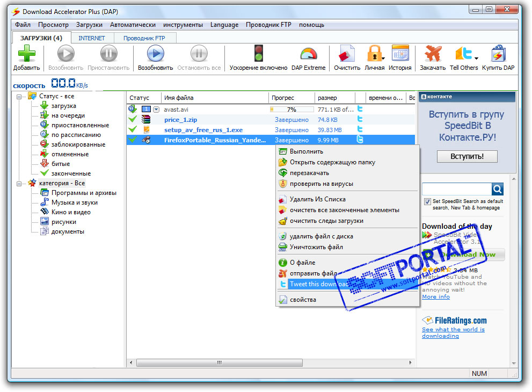This screenshot has width=532, height=392.
Task: Select загрузка in status tree
Action: (63, 106)
